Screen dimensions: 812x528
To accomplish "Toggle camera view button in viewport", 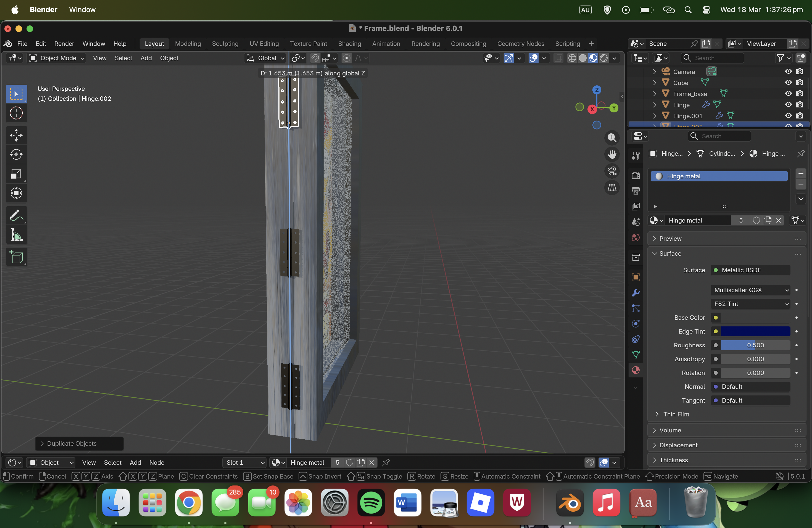I will 612,171.
